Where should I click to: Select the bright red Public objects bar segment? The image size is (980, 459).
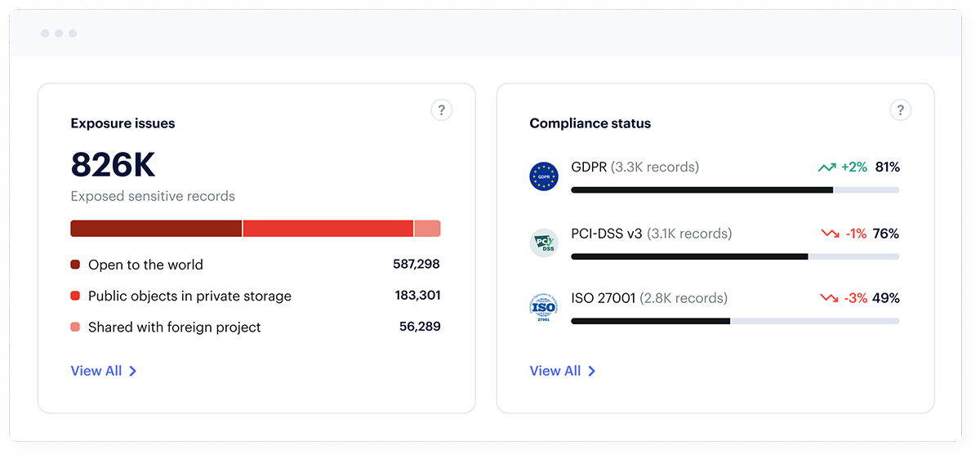(327, 229)
